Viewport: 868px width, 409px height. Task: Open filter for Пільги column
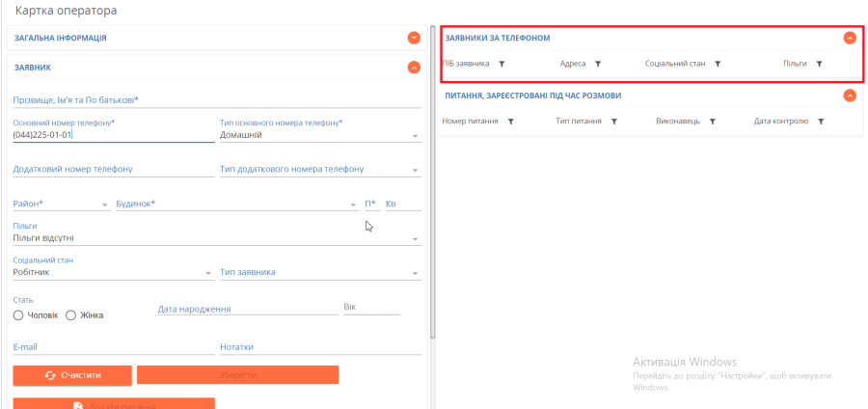coord(819,64)
